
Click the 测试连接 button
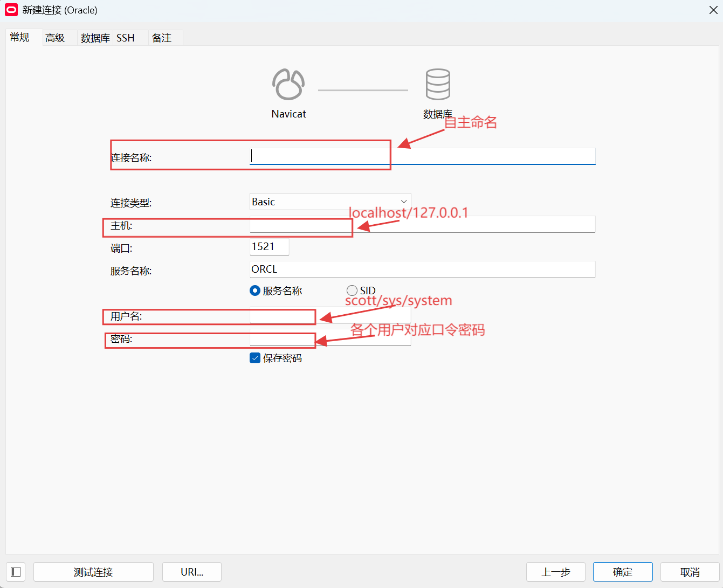93,572
